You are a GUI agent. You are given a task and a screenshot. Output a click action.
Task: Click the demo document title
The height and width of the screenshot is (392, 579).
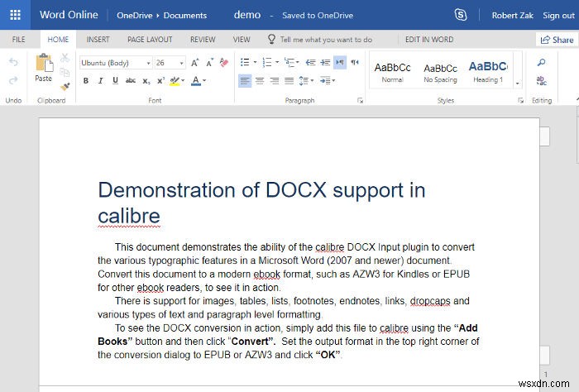point(247,15)
